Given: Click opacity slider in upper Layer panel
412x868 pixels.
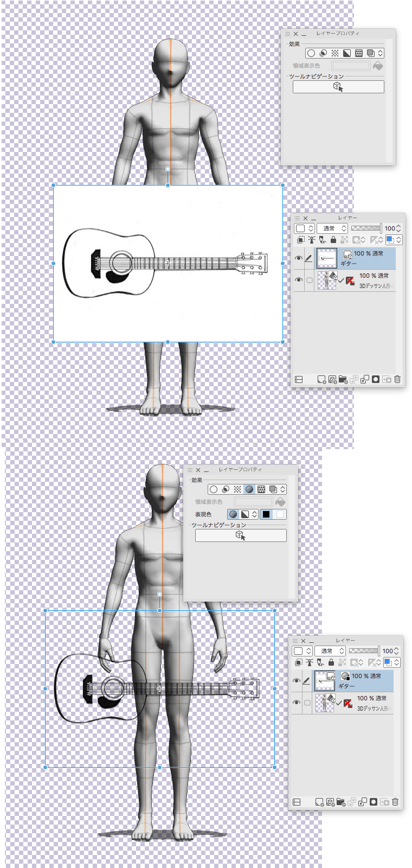Looking at the screenshot, I should pyautogui.click(x=366, y=228).
